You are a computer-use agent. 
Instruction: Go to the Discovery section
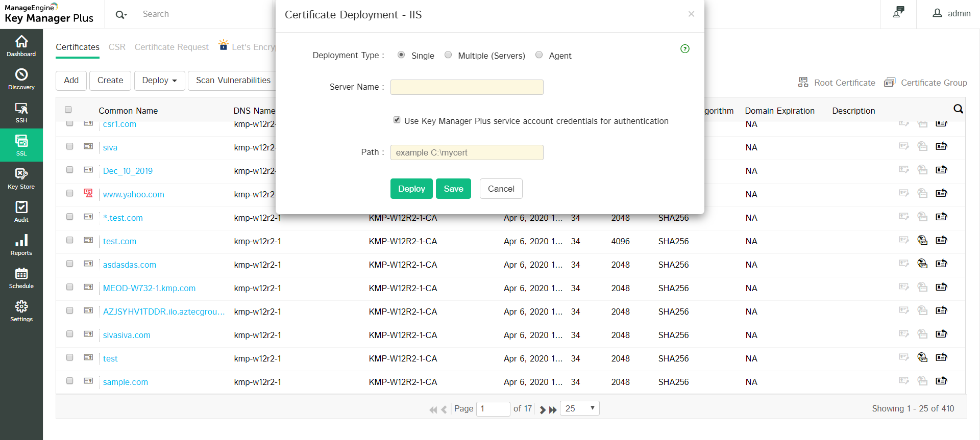tap(21, 79)
